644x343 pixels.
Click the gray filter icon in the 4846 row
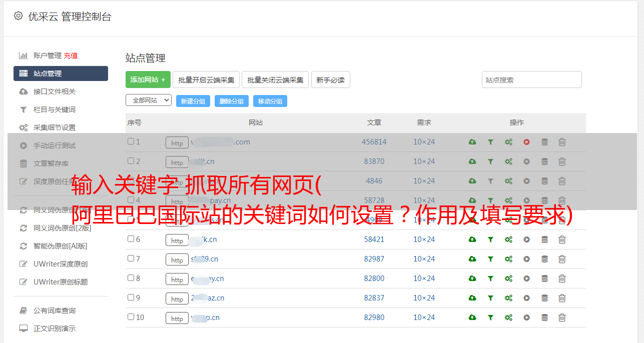490,181
